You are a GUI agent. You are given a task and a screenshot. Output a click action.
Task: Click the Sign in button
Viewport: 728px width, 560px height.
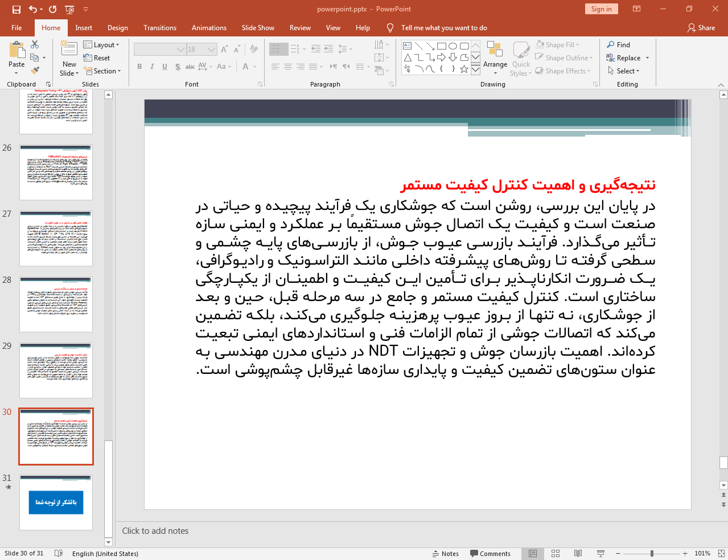pos(601,9)
